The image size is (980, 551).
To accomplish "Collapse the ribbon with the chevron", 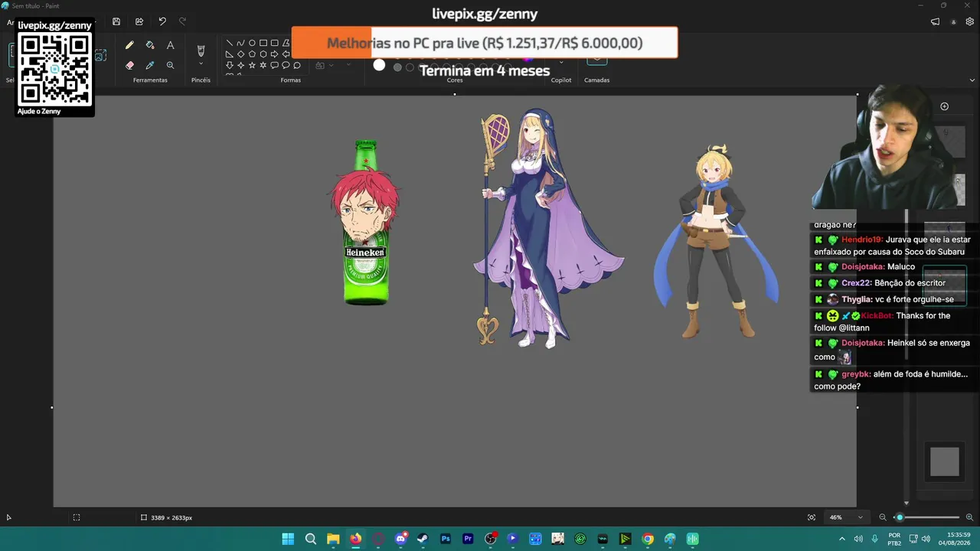I will (x=972, y=80).
